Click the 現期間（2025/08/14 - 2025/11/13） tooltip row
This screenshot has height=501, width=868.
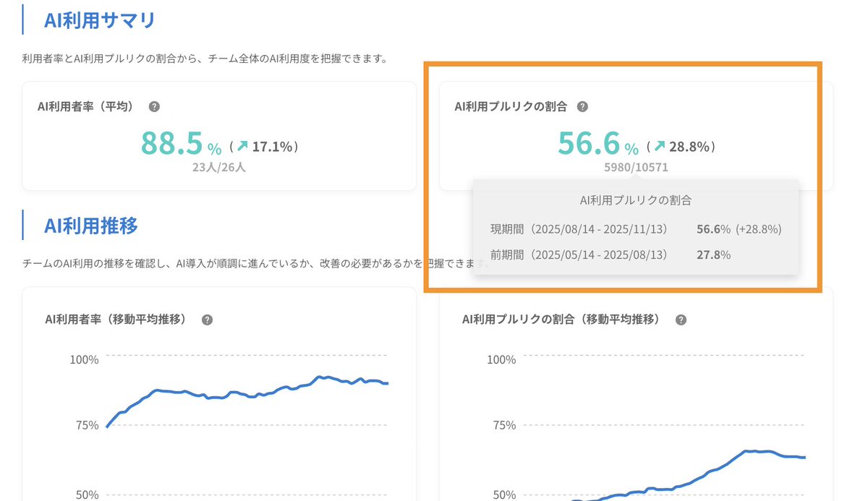(x=636, y=229)
